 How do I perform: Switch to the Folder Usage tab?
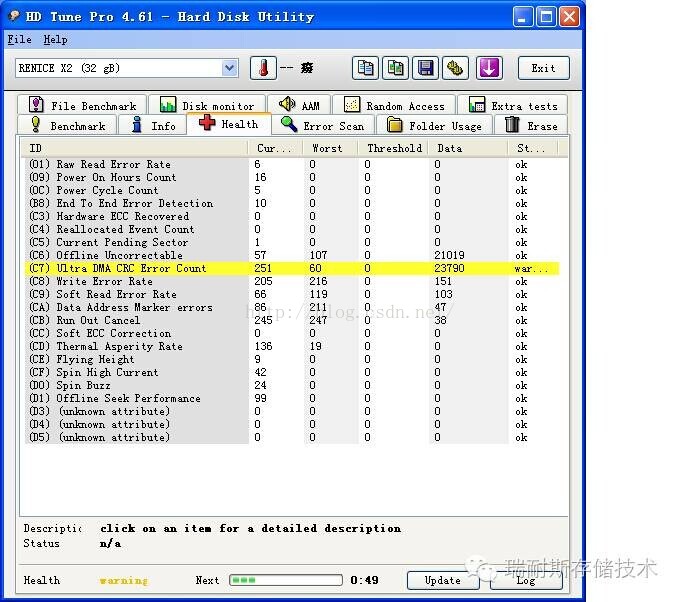435,125
